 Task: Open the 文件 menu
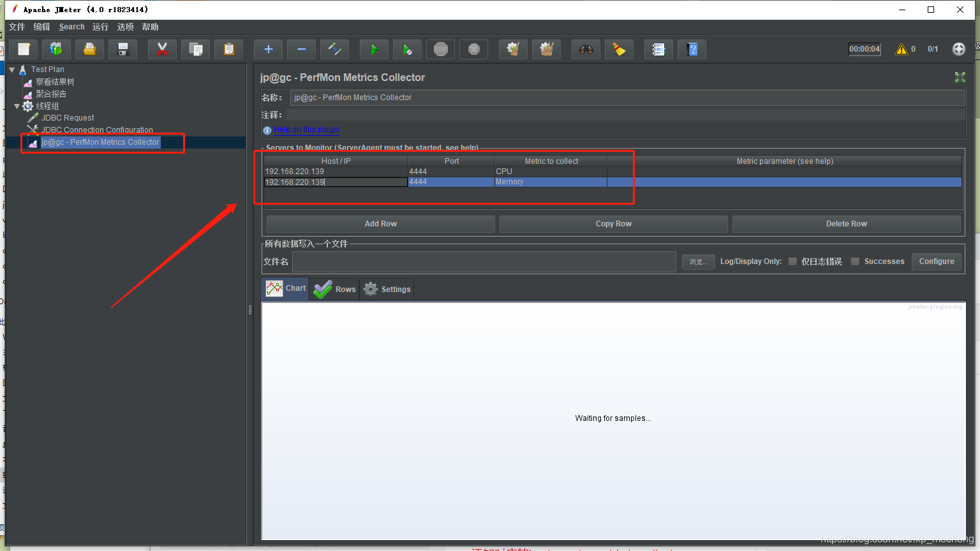tap(17, 27)
